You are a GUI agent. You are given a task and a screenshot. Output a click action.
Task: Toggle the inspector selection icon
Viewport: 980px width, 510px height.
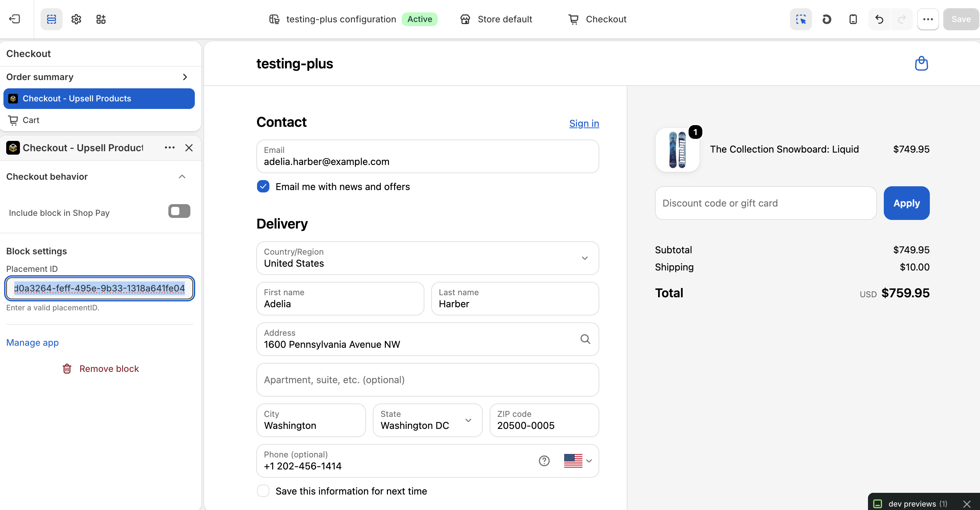801,19
